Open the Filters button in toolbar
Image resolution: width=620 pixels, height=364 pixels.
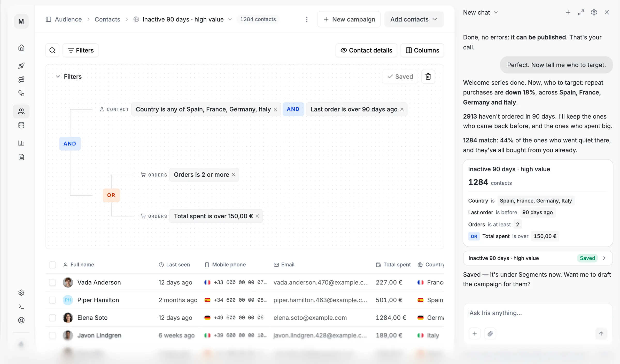point(81,50)
